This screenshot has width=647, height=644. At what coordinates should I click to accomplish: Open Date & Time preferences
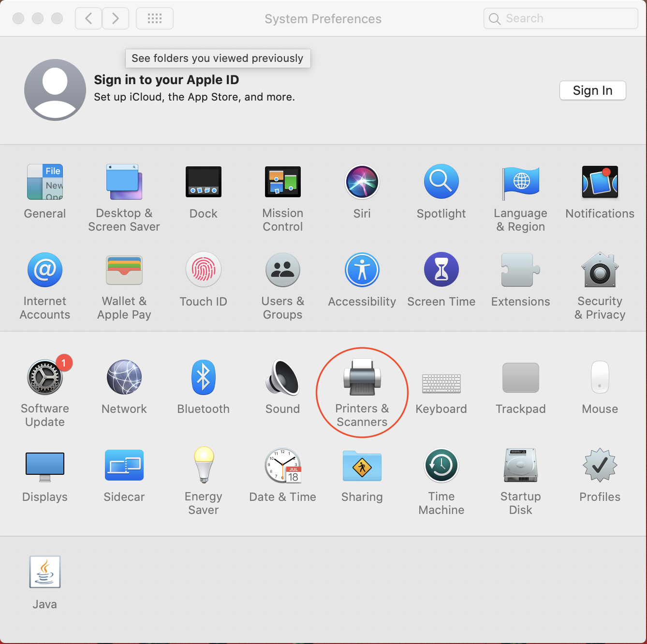click(283, 466)
